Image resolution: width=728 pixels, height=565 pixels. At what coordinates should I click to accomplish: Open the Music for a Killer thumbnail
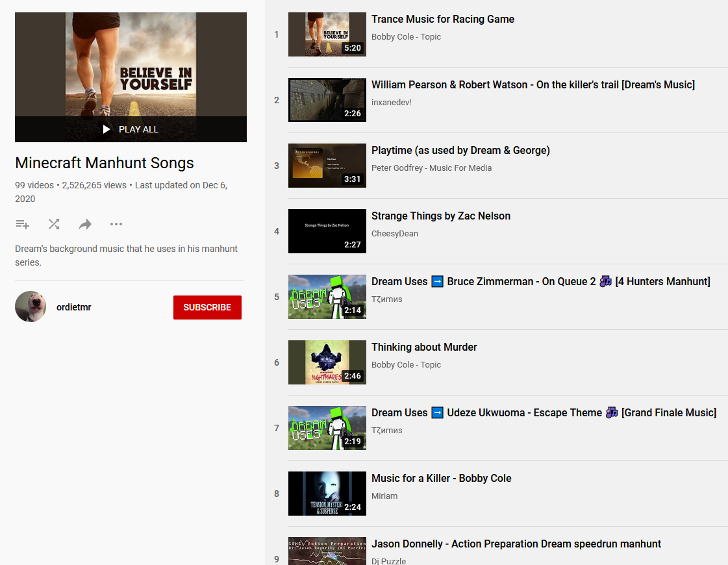click(327, 494)
